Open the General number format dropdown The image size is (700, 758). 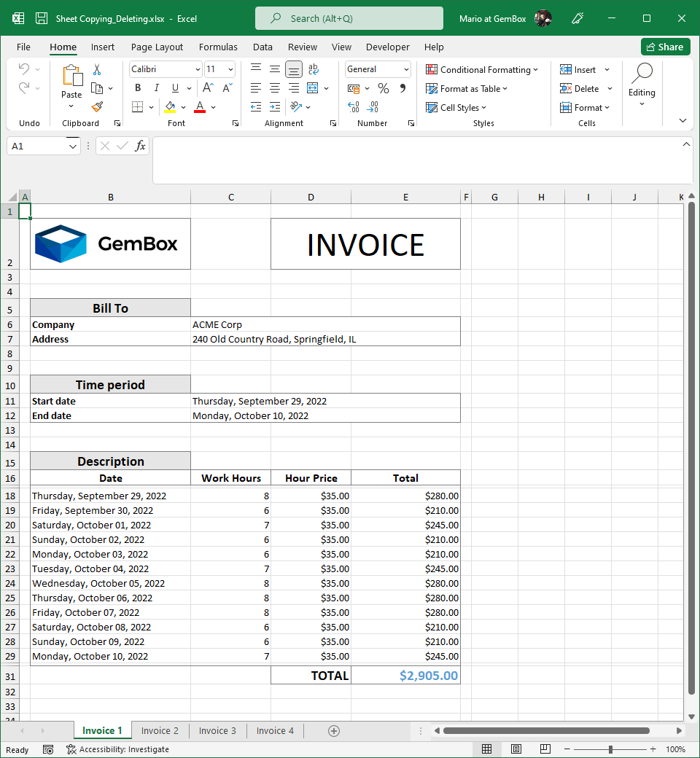[x=405, y=69]
